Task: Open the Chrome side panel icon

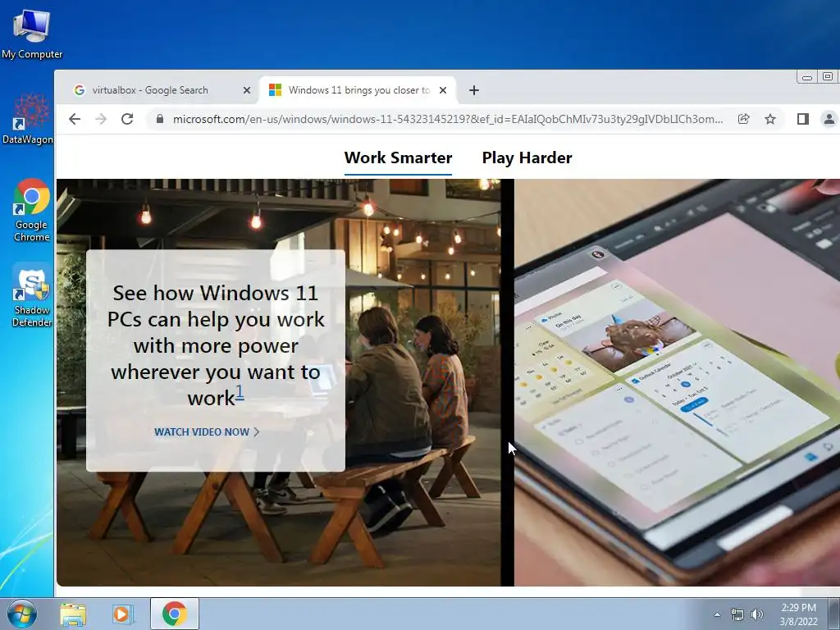Action: (802, 119)
